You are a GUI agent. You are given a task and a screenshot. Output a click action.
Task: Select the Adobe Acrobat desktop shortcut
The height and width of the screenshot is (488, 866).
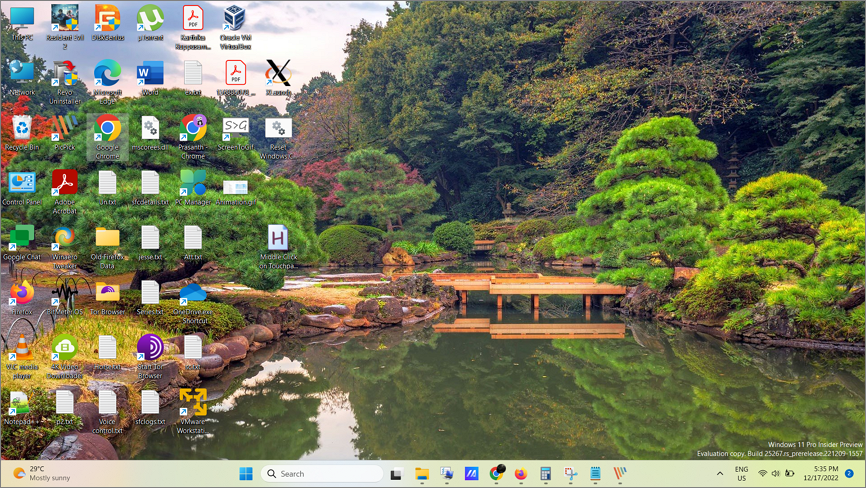tap(65, 192)
